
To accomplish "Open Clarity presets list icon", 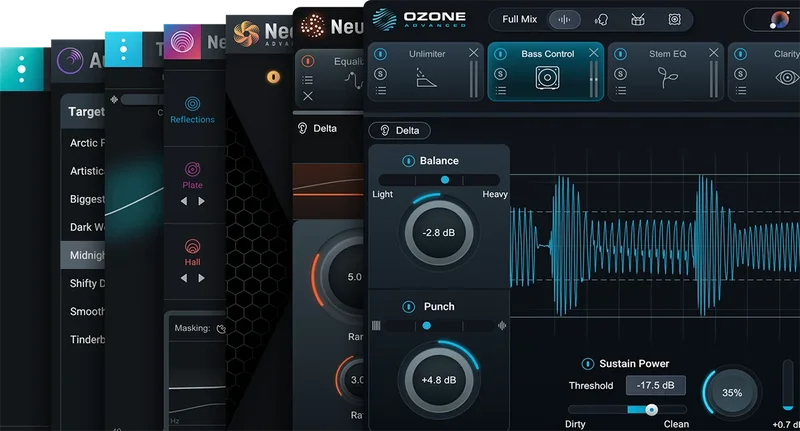I will click(741, 91).
